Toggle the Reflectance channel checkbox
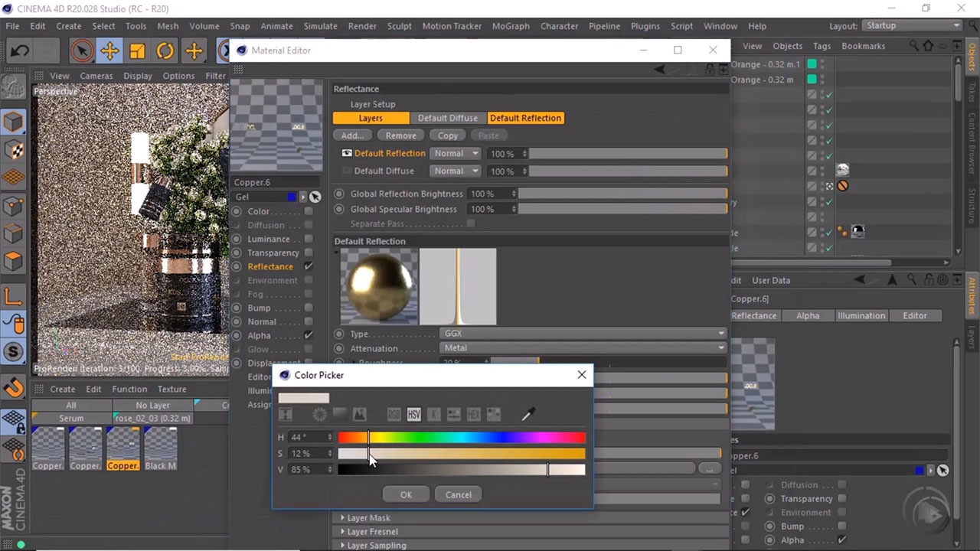 pyautogui.click(x=309, y=266)
